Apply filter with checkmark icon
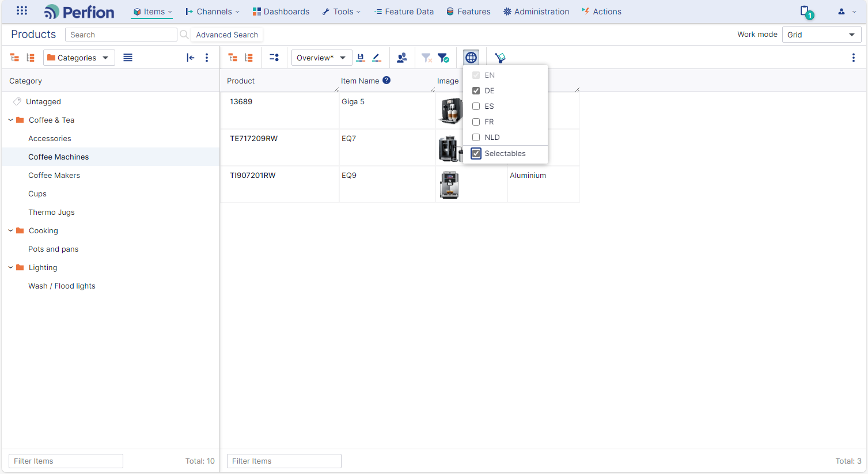This screenshot has width=868, height=474. [443, 58]
